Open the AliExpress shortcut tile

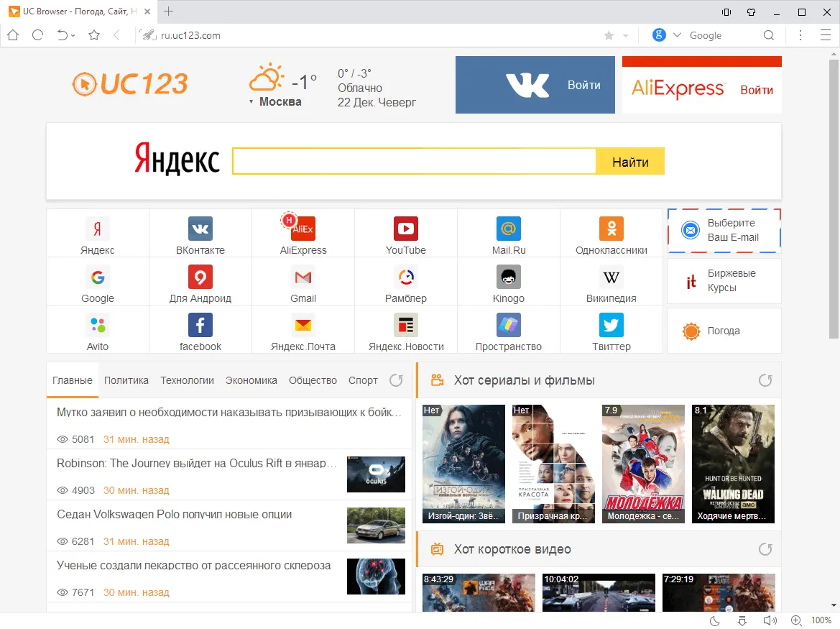point(303,234)
